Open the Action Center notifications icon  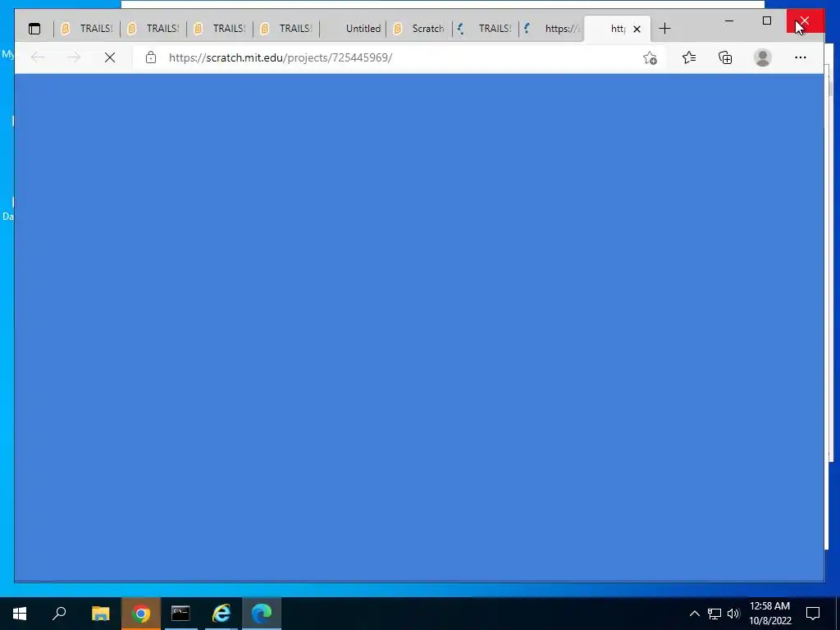tap(813, 614)
